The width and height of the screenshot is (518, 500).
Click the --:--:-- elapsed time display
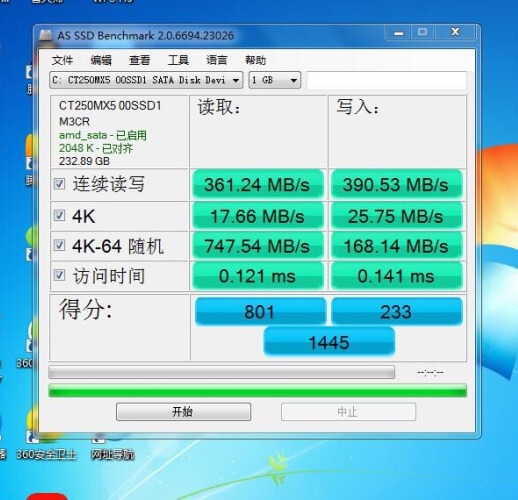click(430, 372)
